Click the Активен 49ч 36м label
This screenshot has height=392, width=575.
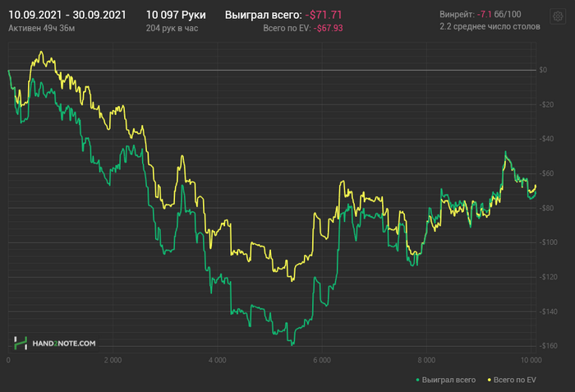[42, 28]
